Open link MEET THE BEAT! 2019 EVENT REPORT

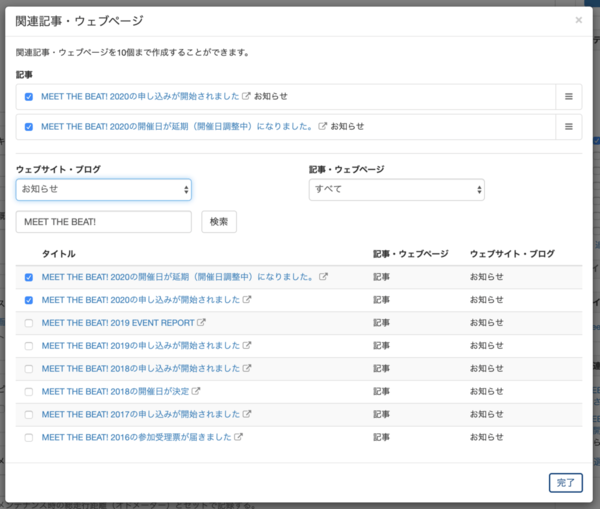pyautogui.click(x=118, y=323)
